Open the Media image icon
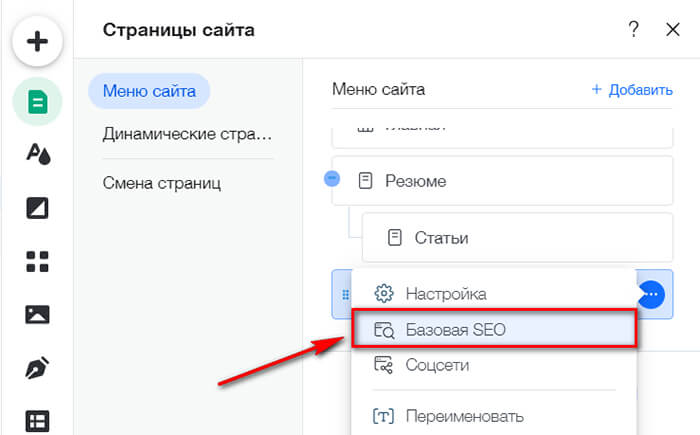700x435 pixels. [x=37, y=315]
